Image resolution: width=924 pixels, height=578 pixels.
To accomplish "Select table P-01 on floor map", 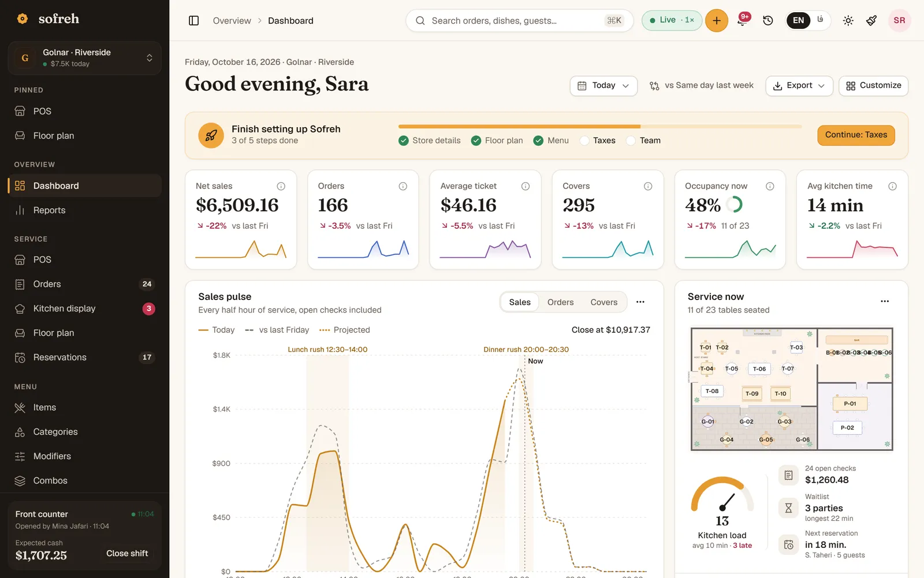I will (850, 403).
